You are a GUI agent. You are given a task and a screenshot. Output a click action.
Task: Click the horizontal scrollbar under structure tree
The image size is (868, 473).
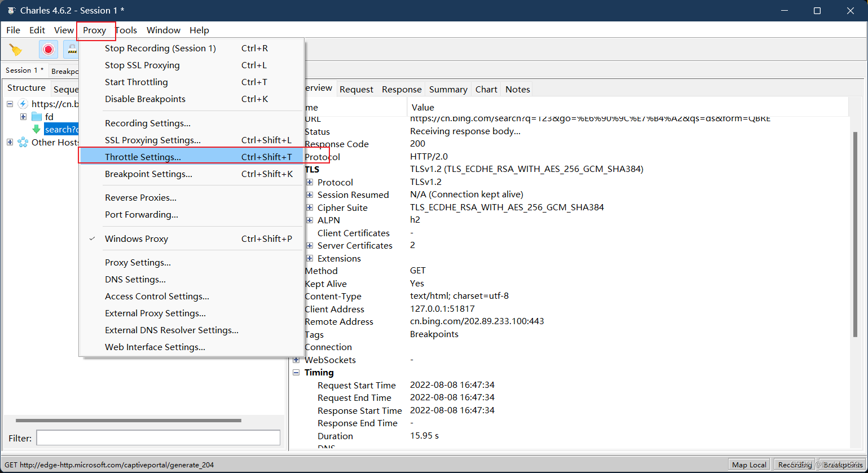point(129,421)
